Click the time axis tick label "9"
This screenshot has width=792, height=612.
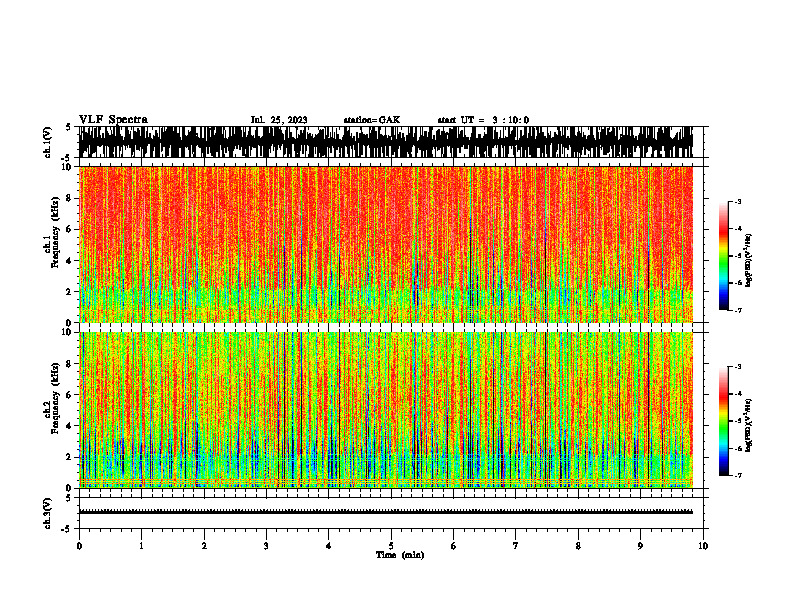click(640, 546)
